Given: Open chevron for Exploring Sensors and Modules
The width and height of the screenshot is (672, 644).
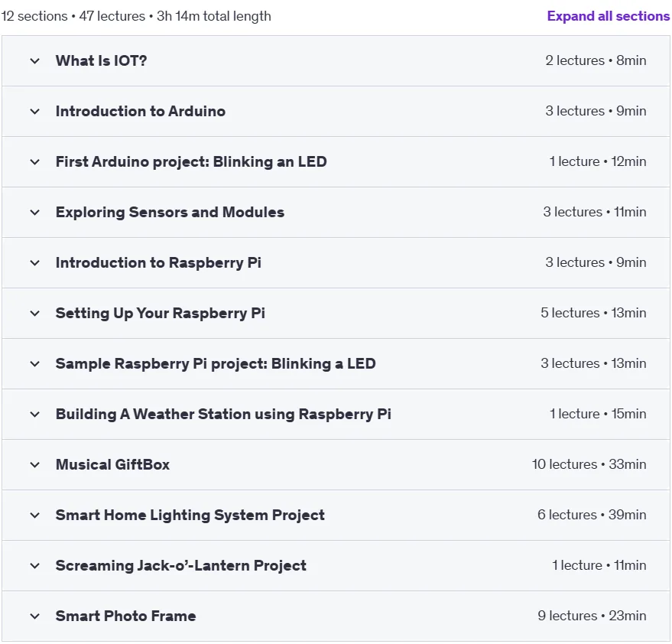Looking at the screenshot, I should (x=35, y=212).
